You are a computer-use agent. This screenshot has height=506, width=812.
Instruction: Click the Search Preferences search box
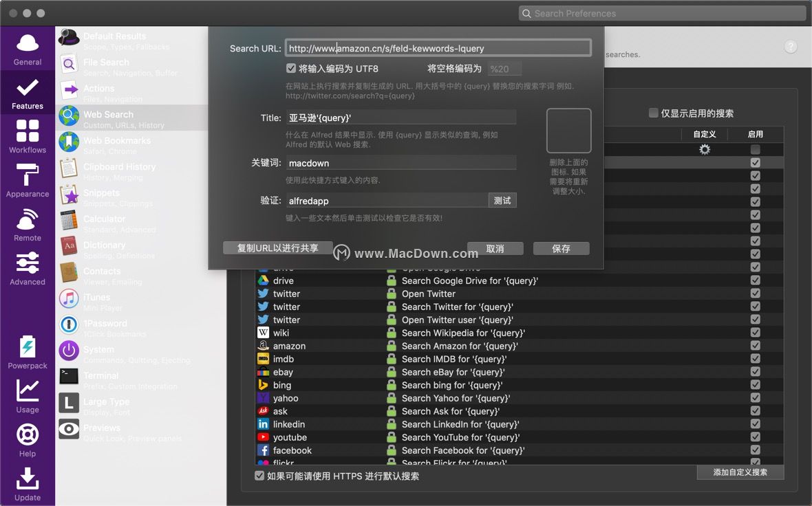pyautogui.click(x=663, y=14)
